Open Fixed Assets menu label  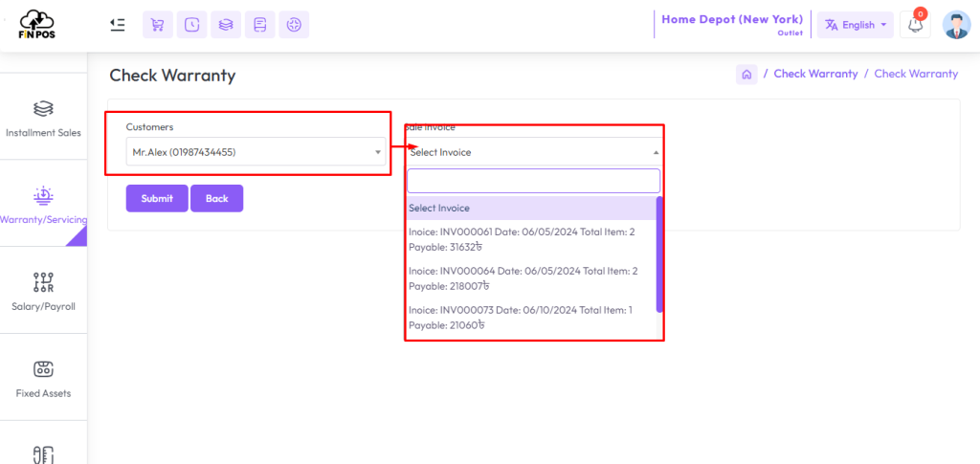click(43, 393)
